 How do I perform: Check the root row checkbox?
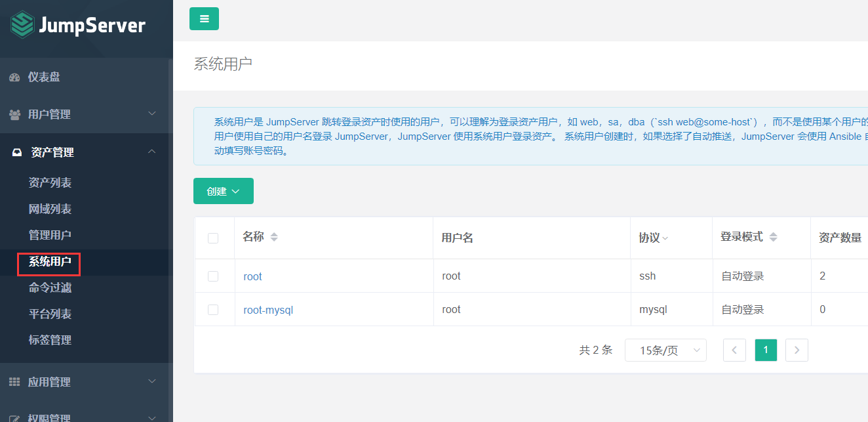point(213,276)
